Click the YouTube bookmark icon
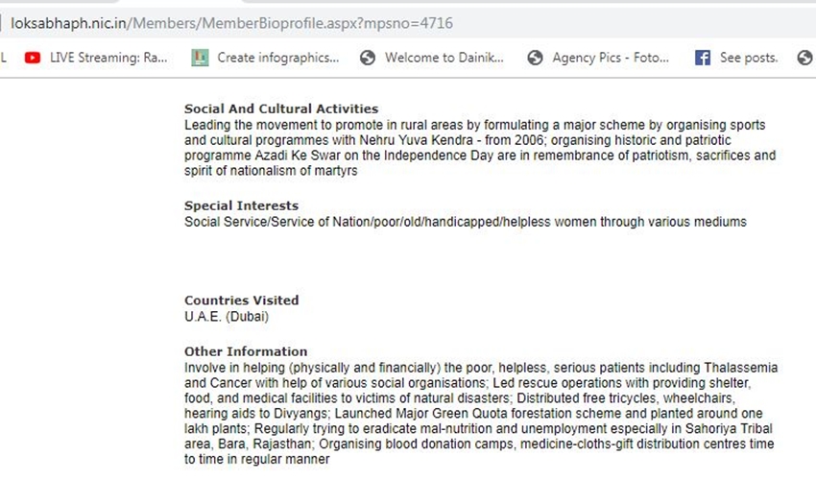The height and width of the screenshot is (504, 816). point(33,58)
